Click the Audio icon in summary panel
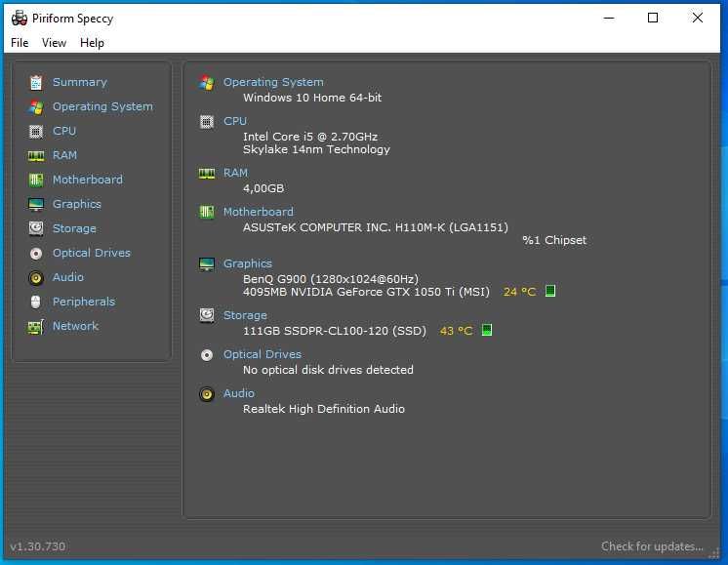Image resolution: width=728 pixels, height=565 pixels. click(x=207, y=394)
